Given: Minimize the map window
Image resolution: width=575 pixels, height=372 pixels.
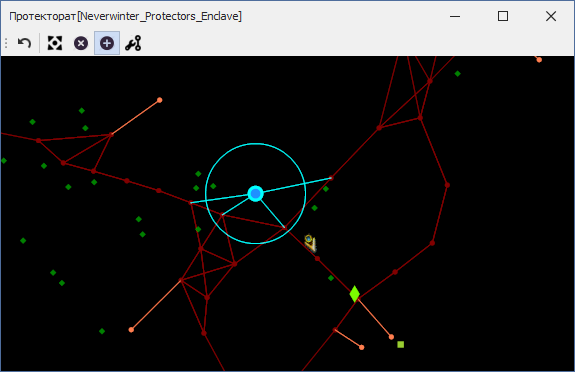Looking at the screenshot, I should click(455, 16).
